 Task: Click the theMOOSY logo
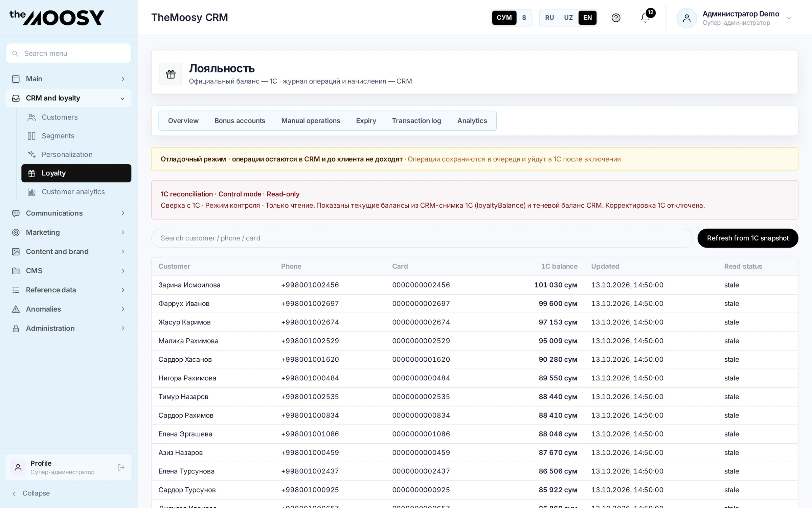(x=57, y=18)
